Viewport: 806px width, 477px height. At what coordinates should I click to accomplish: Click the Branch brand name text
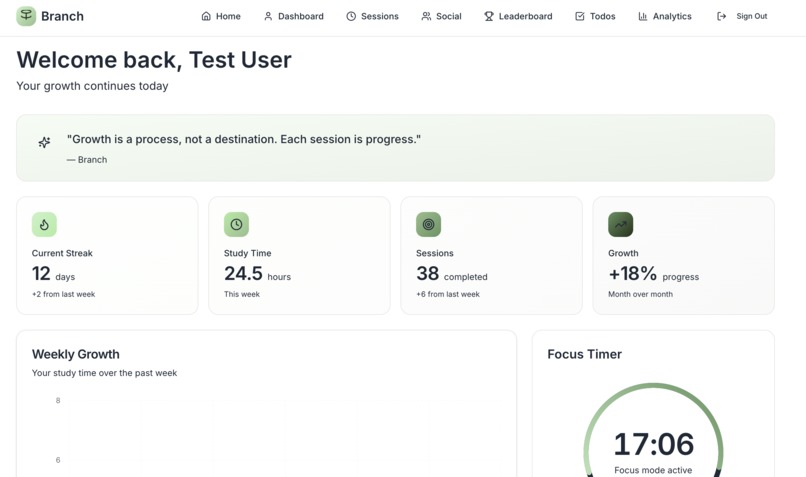(x=62, y=16)
